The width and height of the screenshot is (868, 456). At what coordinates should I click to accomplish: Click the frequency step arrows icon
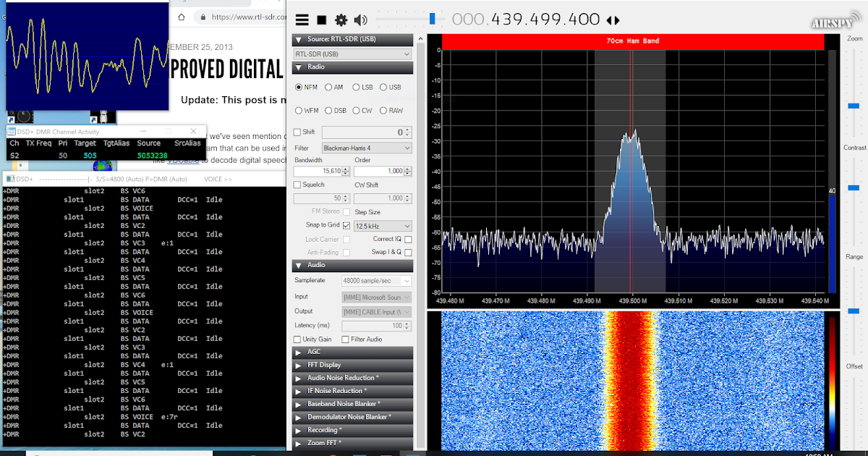point(613,21)
